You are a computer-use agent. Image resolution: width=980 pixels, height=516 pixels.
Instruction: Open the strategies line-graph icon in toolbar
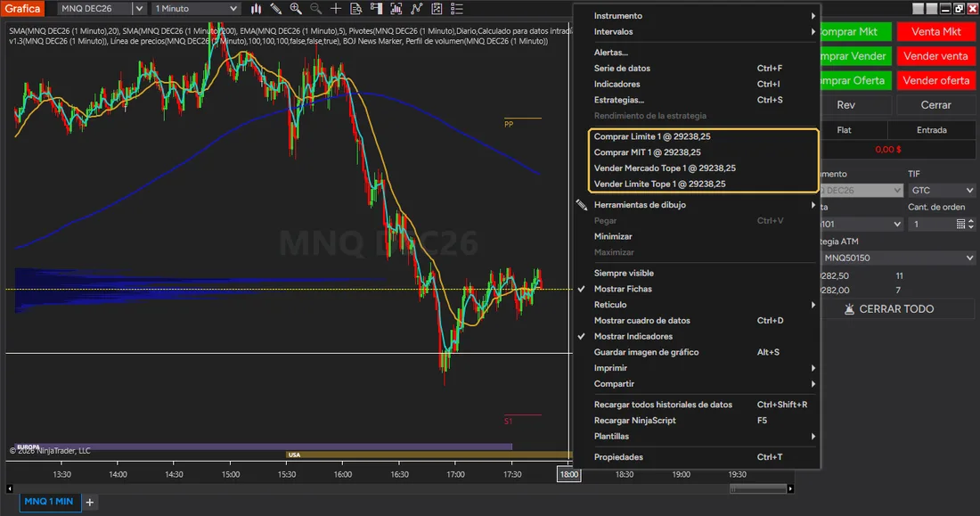(416, 9)
